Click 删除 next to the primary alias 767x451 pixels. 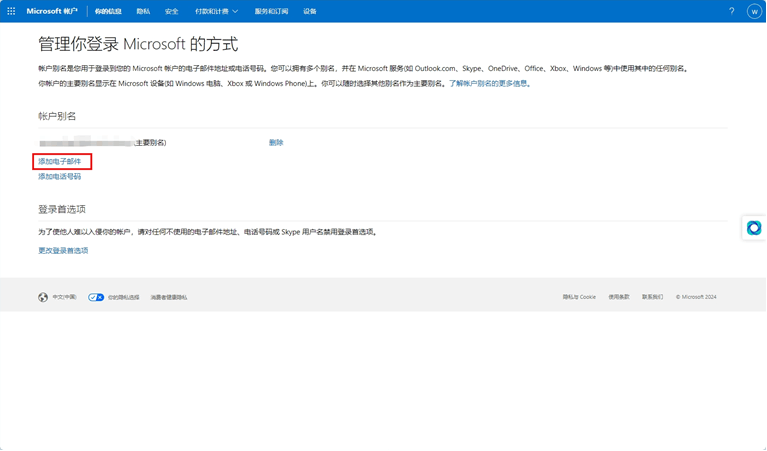(276, 142)
